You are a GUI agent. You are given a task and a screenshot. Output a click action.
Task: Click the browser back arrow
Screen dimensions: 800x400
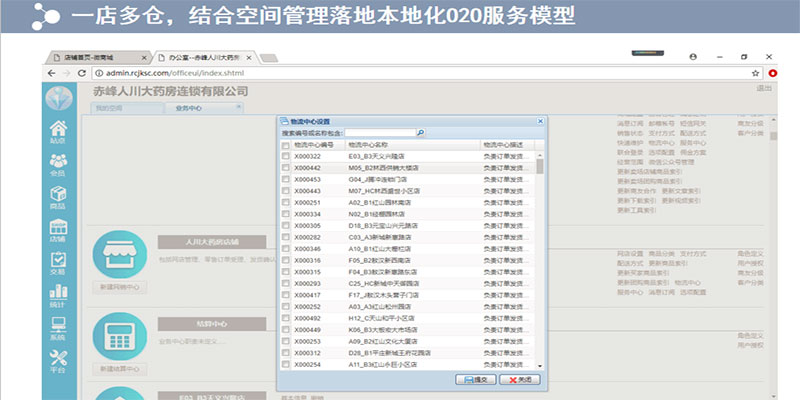coord(52,73)
